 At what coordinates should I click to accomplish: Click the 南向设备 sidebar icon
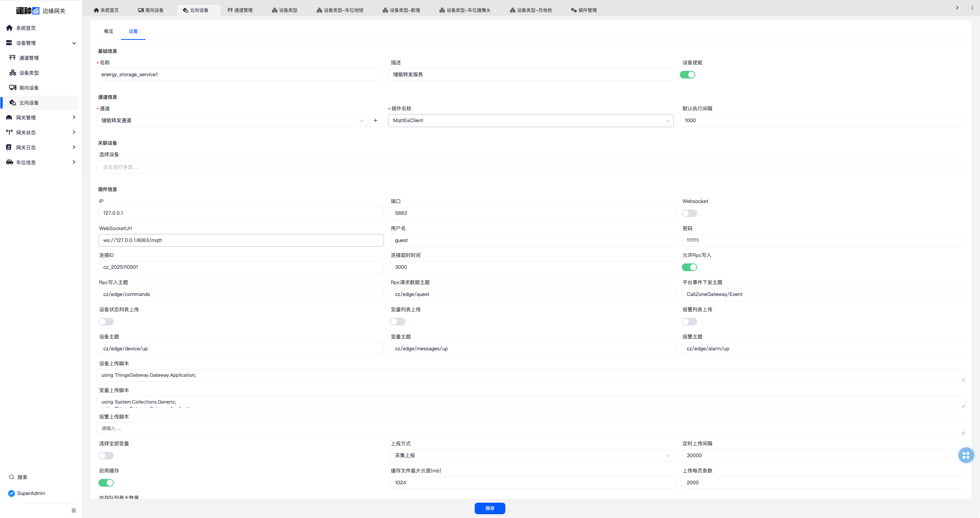pyautogui.click(x=13, y=88)
